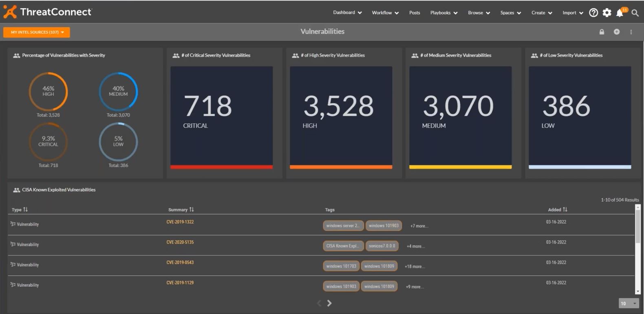Expand the Playbooks menu
Viewport: 644px width, 314px height.
(x=444, y=13)
